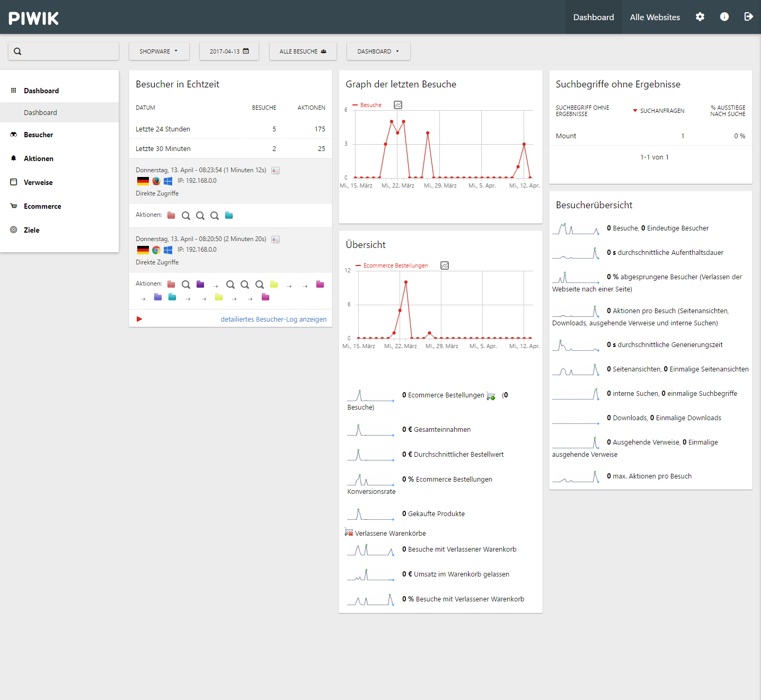This screenshot has width=761, height=700.
Task: Click Firefox browser icon of first visit
Action: (x=156, y=181)
